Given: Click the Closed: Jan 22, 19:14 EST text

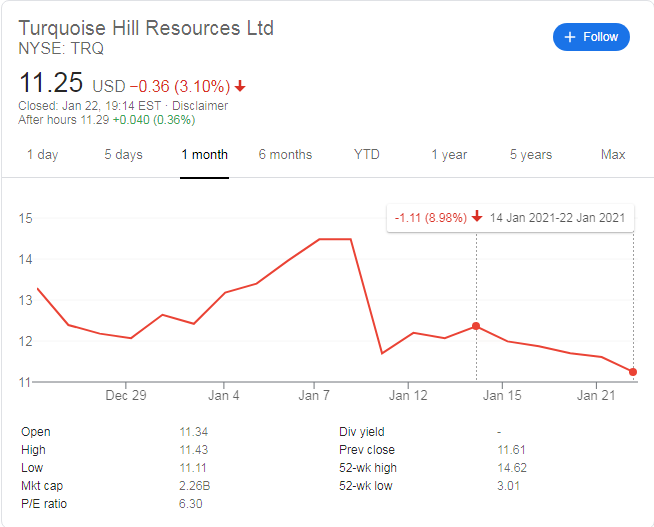Looking at the screenshot, I should 90,106.
